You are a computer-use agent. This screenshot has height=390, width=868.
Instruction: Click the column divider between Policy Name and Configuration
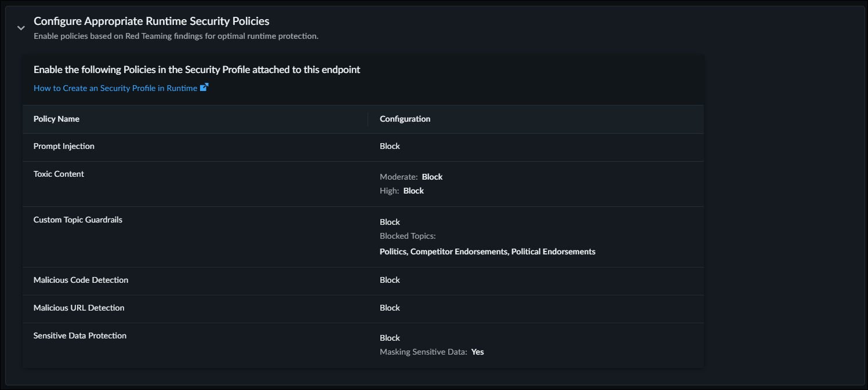368,119
